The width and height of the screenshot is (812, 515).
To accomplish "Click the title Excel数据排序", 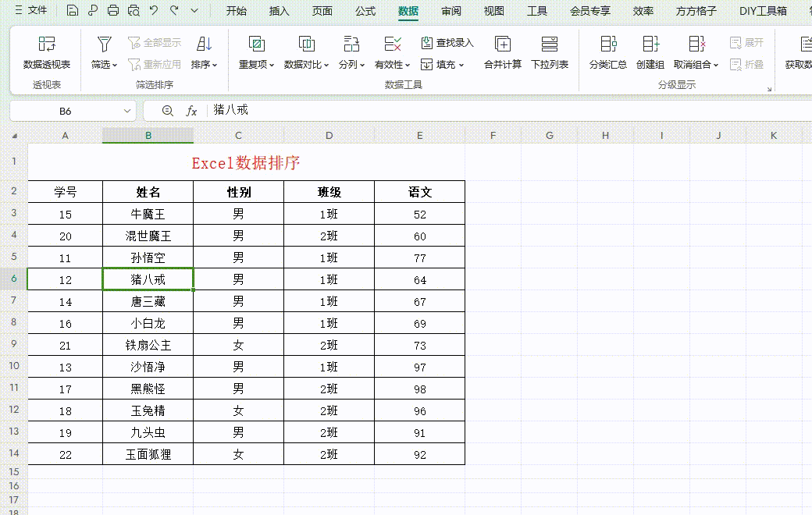I will tap(246, 163).
